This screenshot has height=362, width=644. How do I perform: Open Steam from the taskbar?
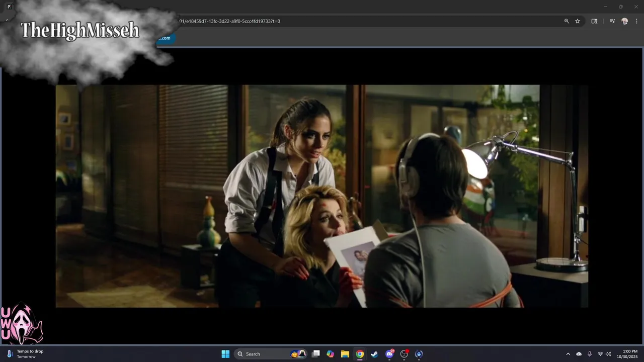pos(374,354)
